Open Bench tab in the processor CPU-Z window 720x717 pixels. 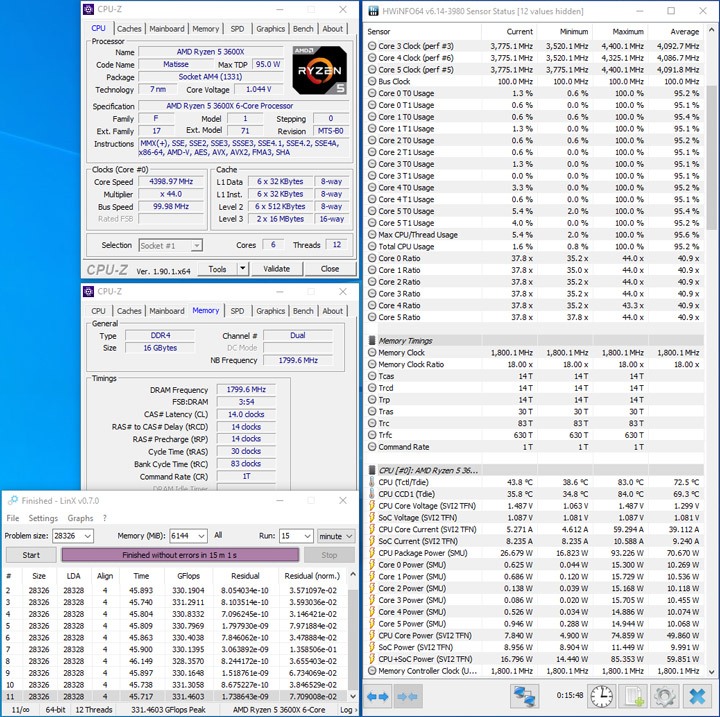[303, 28]
